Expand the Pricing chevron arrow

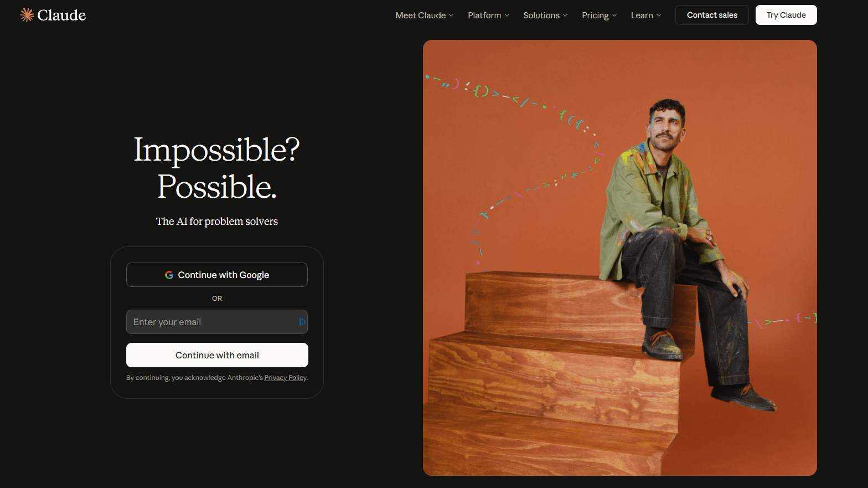(x=614, y=16)
